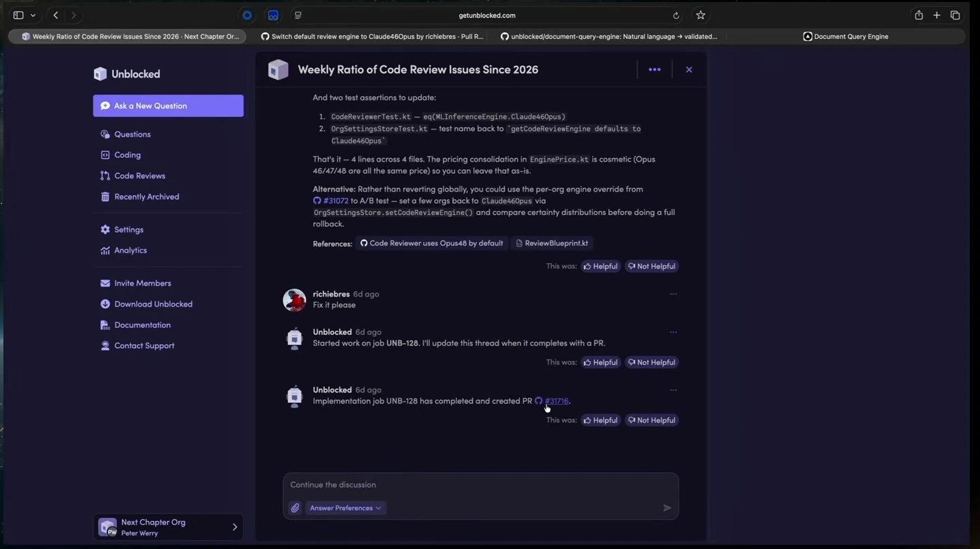Image resolution: width=980 pixels, height=549 pixels.
Task: Open the Code Reviewer uses Opus48 reference
Action: [x=431, y=243]
